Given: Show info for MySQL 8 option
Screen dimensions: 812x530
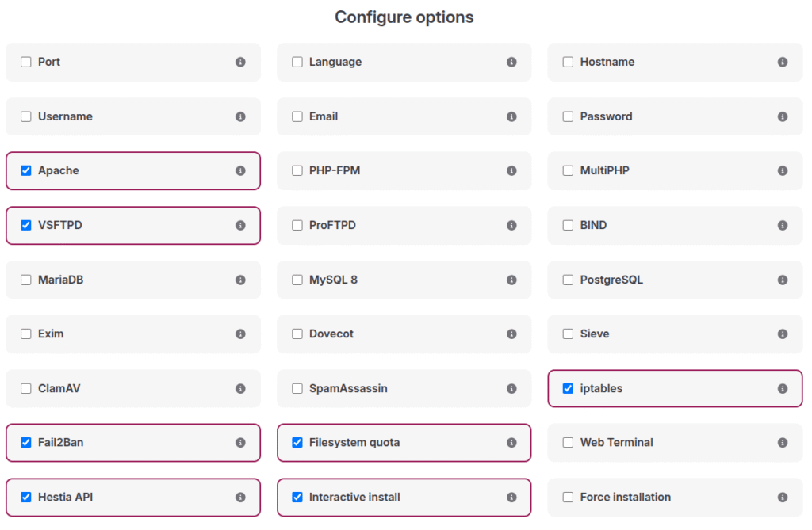Looking at the screenshot, I should point(511,280).
